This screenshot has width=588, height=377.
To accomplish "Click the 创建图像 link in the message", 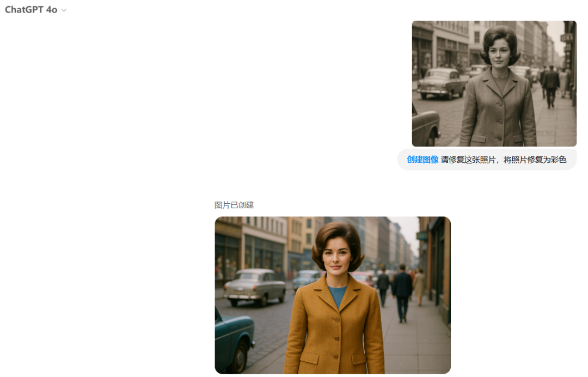I will (422, 160).
